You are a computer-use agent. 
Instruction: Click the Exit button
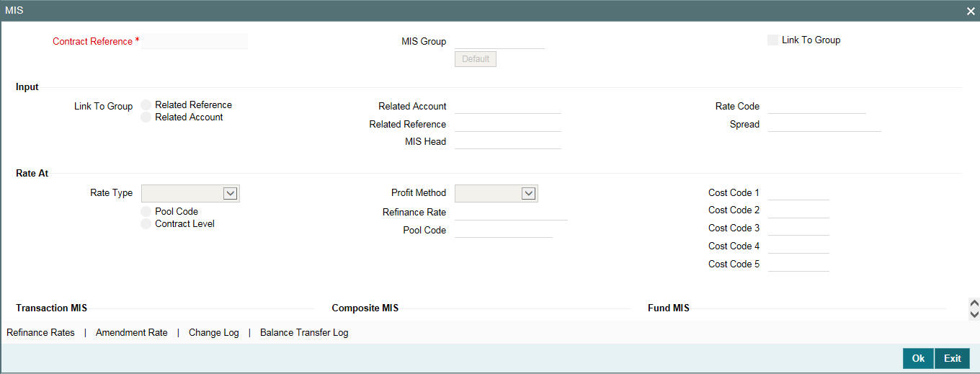[x=953, y=358]
